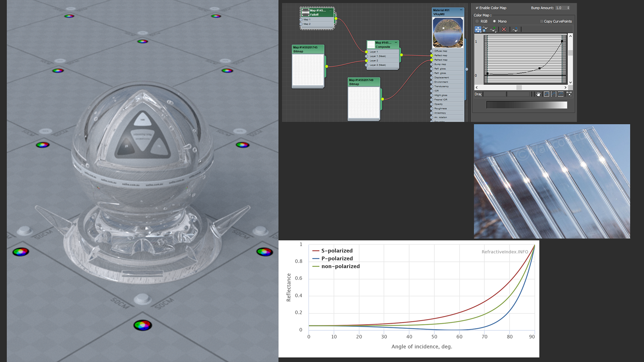
Task: Click the Bitmap Map #1459281745 preview
Action: coord(308,70)
